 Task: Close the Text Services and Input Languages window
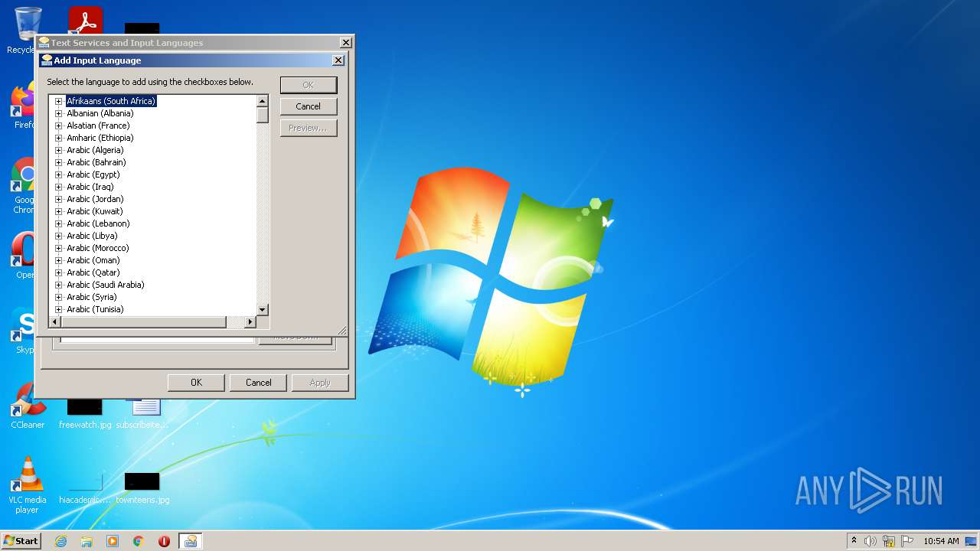(346, 43)
